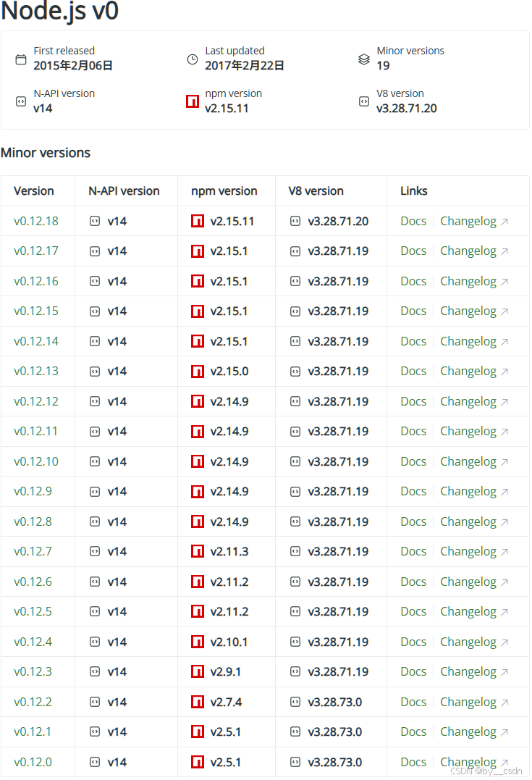
Task: Click V8 value v3.28.73.0 in row v0.12.1
Action: (x=334, y=732)
